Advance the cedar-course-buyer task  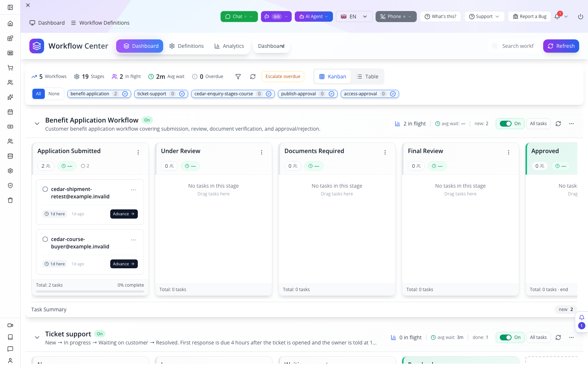click(x=124, y=264)
